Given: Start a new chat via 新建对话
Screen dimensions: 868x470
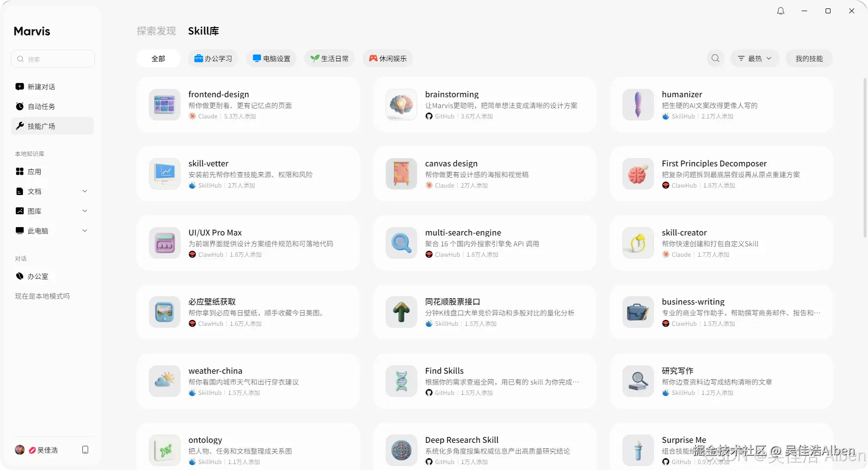Looking at the screenshot, I should click(52, 86).
